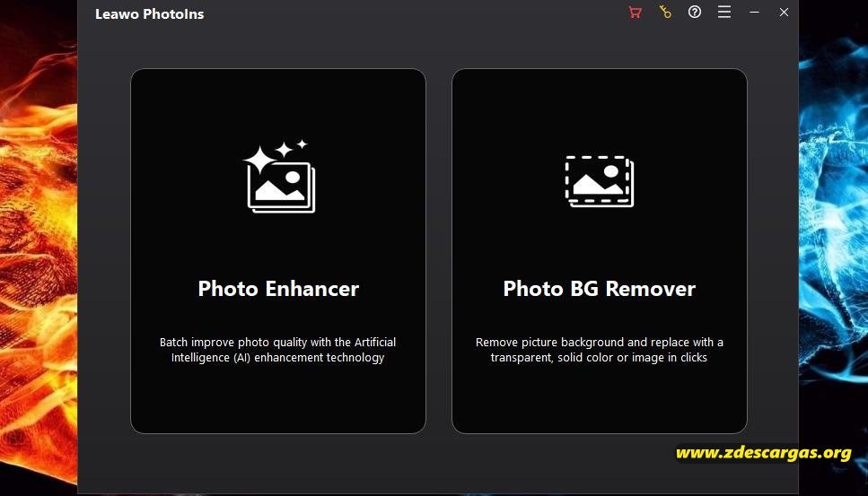Open the Photo BG Remover title
This screenshot has height=496, width=868.
pos(600,289)
